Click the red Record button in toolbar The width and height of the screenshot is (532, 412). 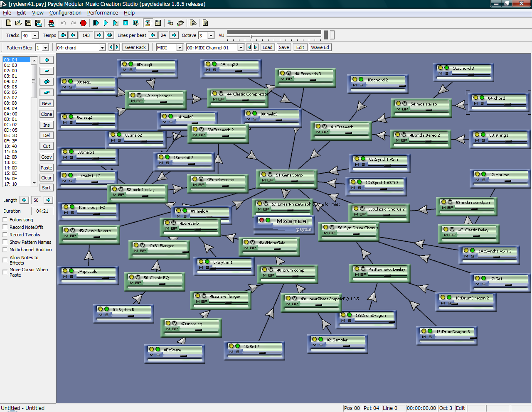tap(83, 23)
